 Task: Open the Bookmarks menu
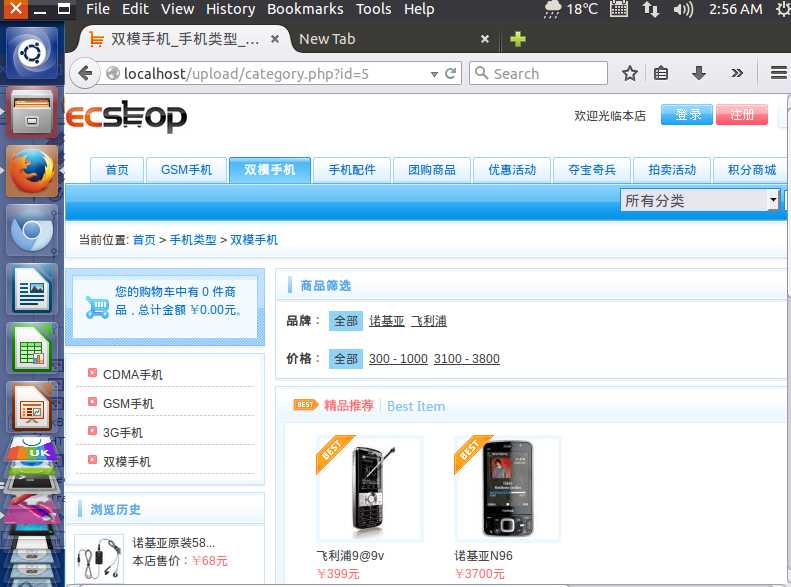305,9
